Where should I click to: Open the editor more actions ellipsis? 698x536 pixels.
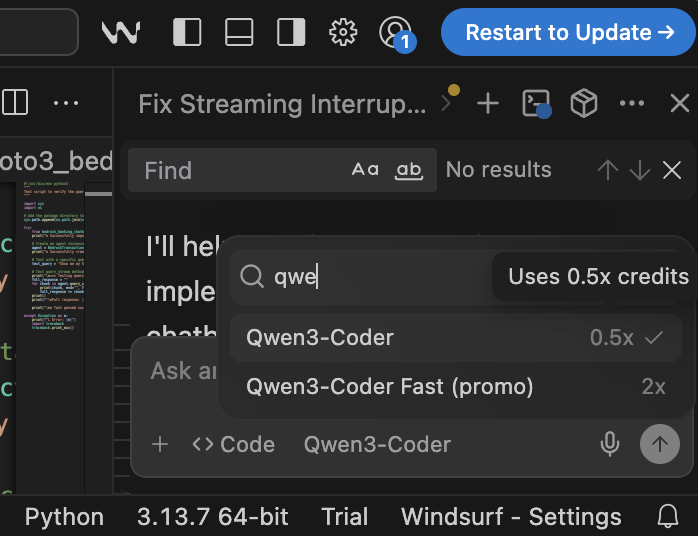pos(66,103)
